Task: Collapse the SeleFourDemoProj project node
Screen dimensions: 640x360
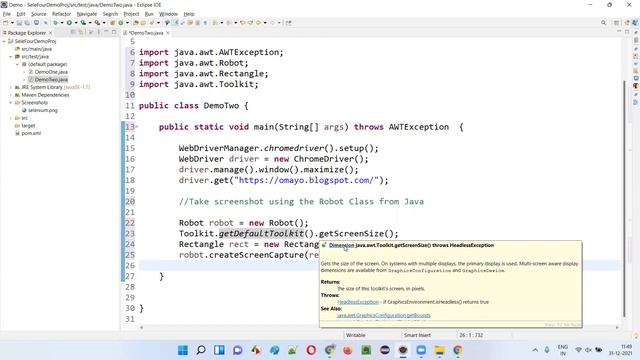Action: (4, 41)
